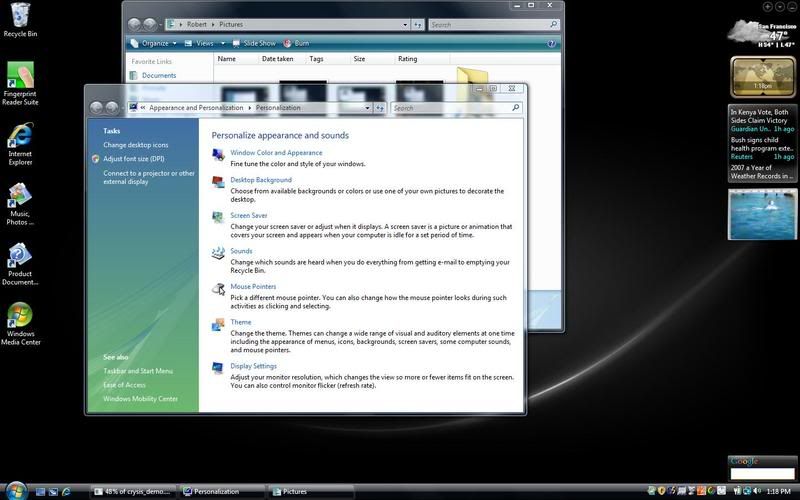The image size is (800, 500).
Task: Expand the Organize menu in Pictures window
Action: [153, 43]
